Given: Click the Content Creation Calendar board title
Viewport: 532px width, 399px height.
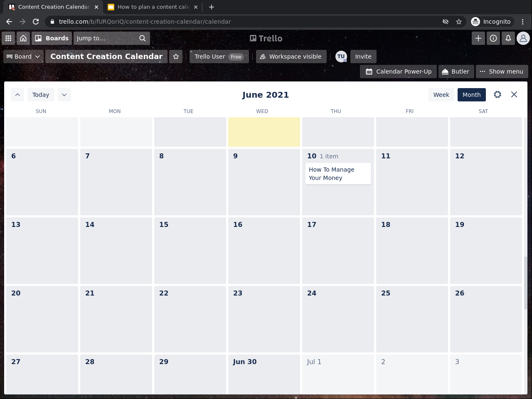Looking at the screenshot, I should 106,57.
